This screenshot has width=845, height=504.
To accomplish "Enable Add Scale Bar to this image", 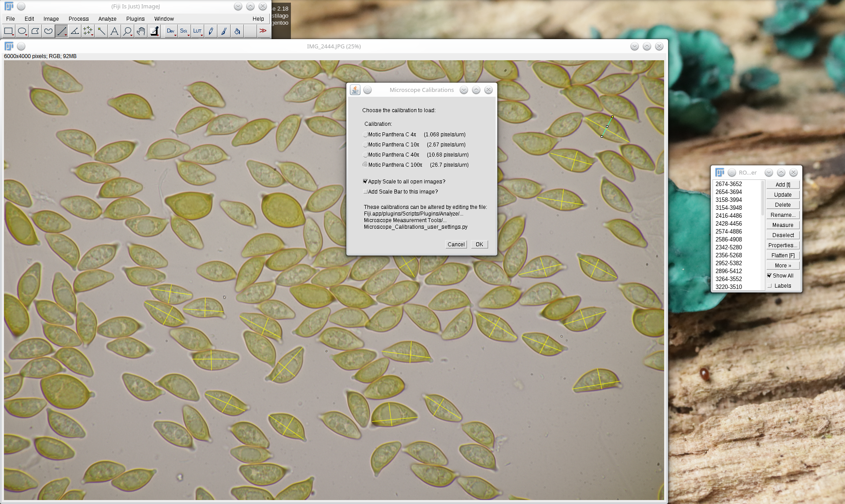I will pos(365,192).
